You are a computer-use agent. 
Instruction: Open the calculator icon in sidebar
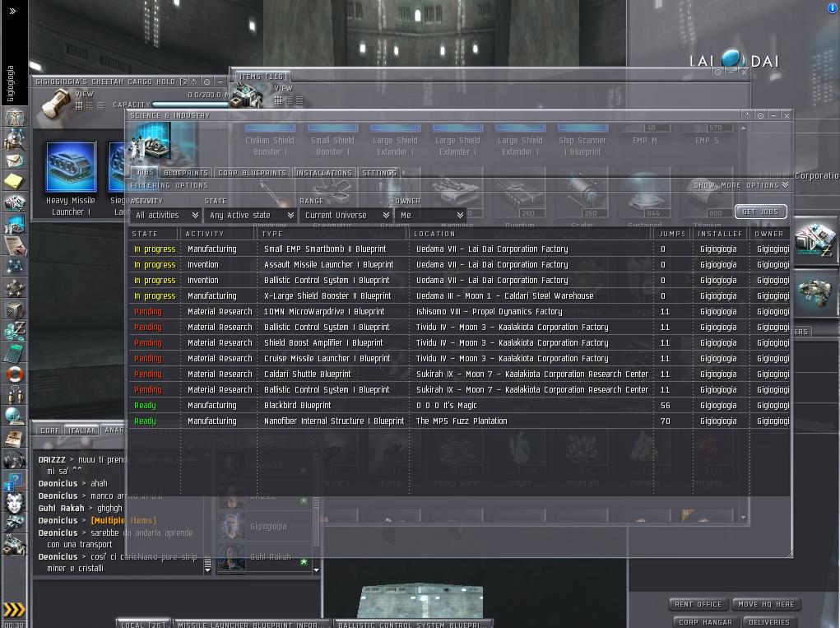pyautogui.click(x=15, y=352)
